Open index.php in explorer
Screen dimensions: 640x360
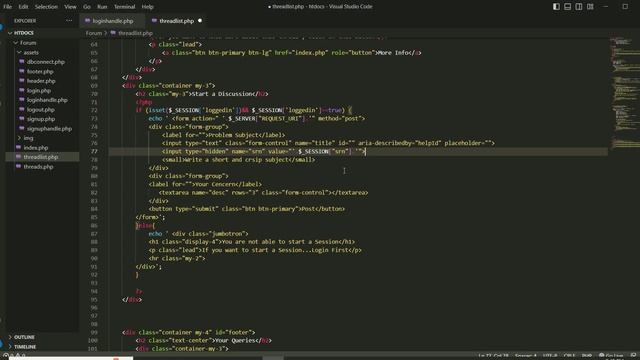pyautogui.click(x=36, y=148)
